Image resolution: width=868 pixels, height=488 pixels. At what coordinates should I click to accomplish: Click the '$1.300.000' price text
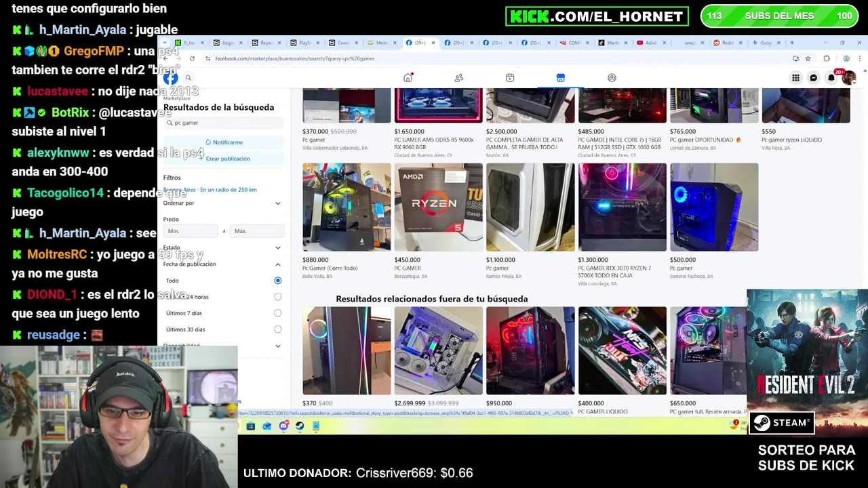[x=593, y=260]
